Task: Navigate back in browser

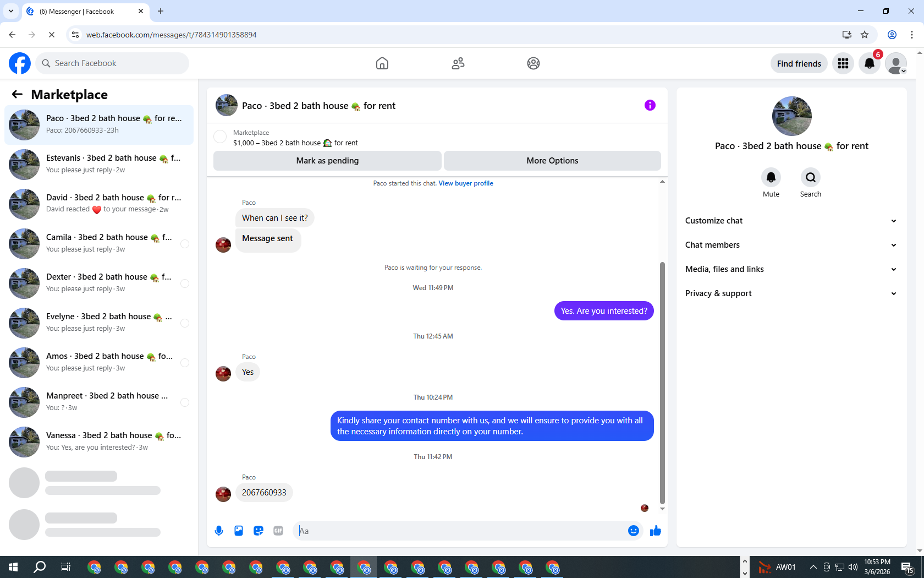Action: tap(12, 35)
